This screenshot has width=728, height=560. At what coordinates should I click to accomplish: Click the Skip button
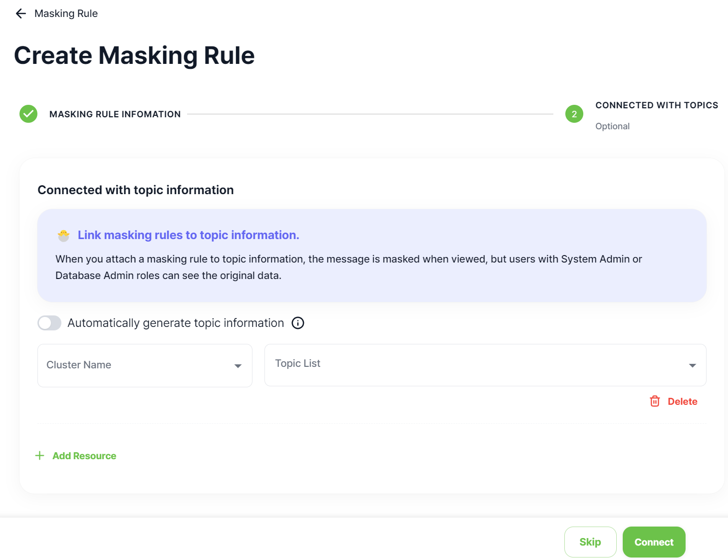pyautogui.click(x=590, y=542)
